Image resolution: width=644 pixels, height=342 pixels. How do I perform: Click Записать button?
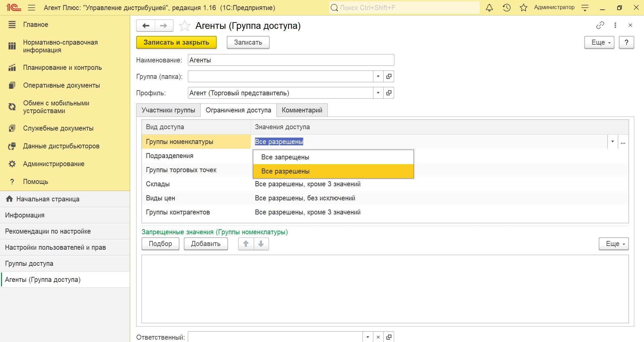click(x=248, y=43)
